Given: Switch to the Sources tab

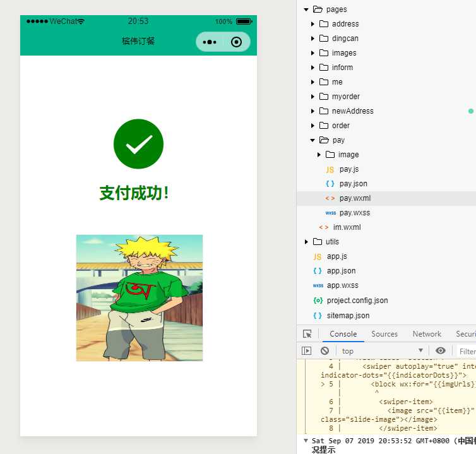Looking at the screenshot, I should coord(384,334).
